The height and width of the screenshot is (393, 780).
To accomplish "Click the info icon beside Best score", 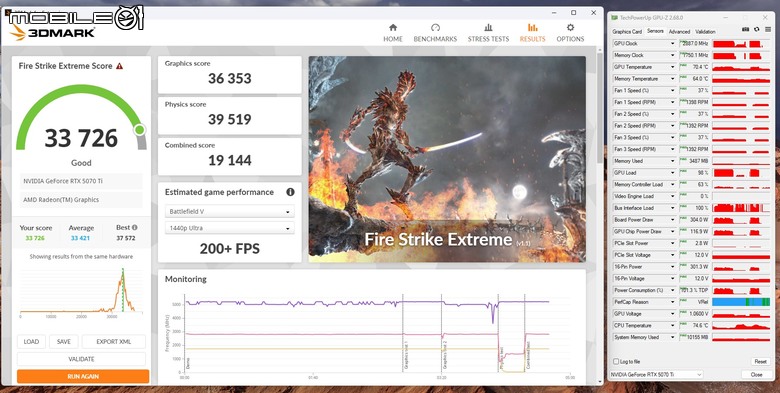I will pyautogui.click(x=134, y=227).
